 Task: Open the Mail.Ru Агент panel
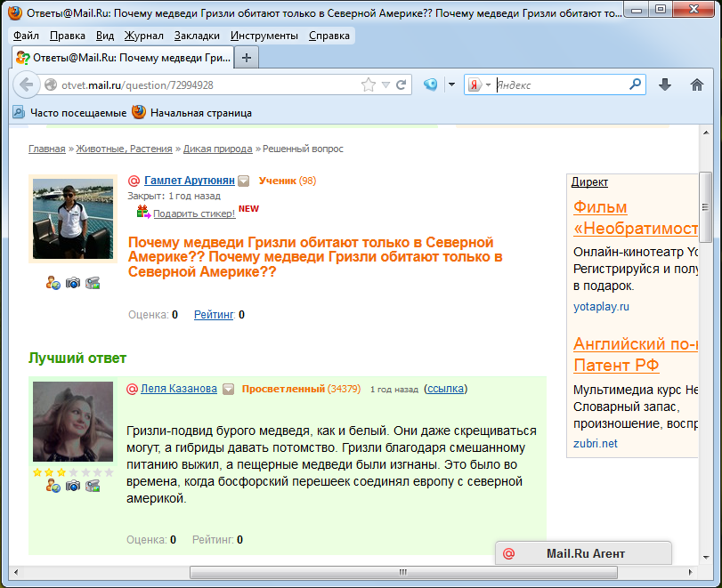(x=584, y=553)
